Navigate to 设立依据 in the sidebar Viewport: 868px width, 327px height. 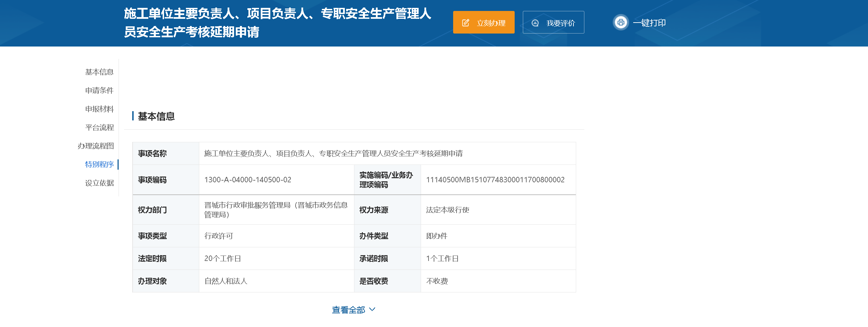coord(99,183)
